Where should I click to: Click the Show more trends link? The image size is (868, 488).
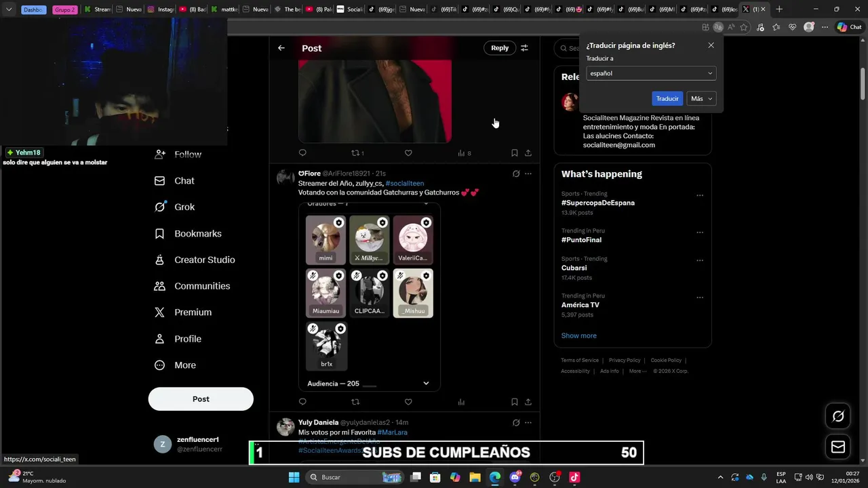click(x=578, y=335)
